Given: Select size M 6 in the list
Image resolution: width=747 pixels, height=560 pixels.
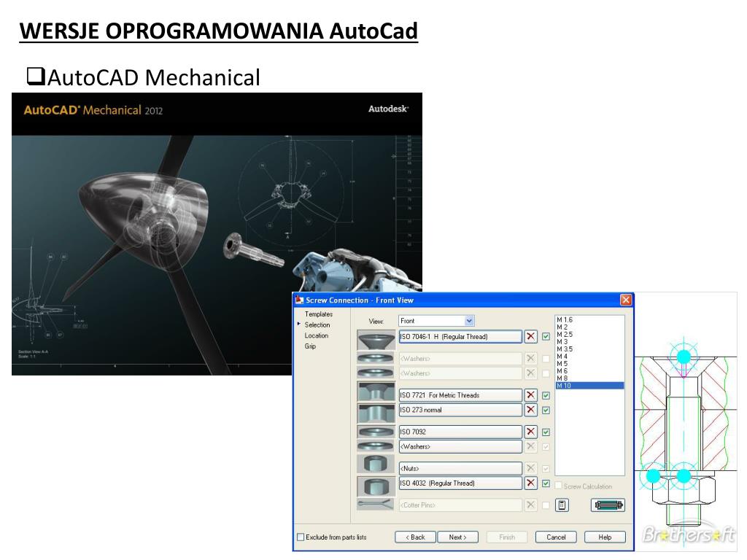Looking at the screenshot, I should [589, 371].
